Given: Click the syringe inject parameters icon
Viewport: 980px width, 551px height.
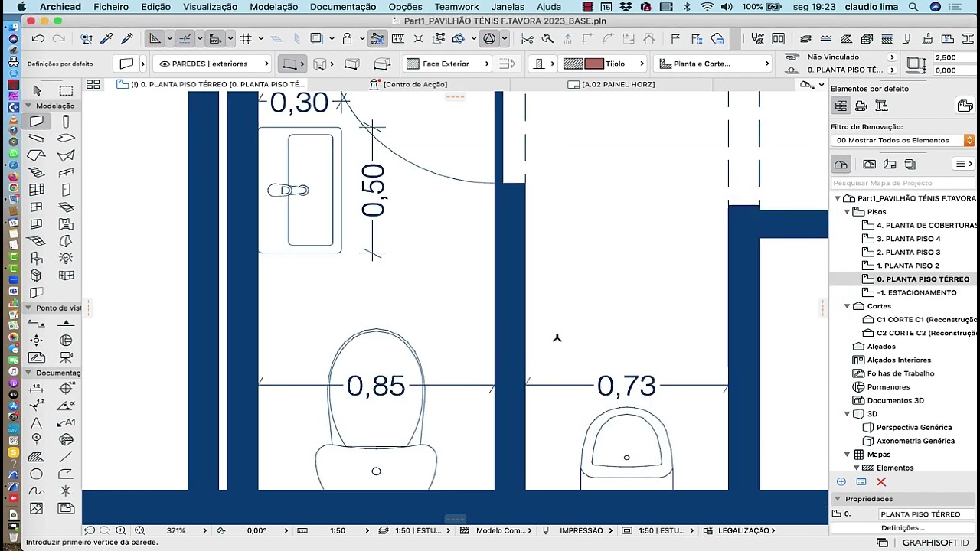Looking at the screenshot, I should tap(126, 39).
